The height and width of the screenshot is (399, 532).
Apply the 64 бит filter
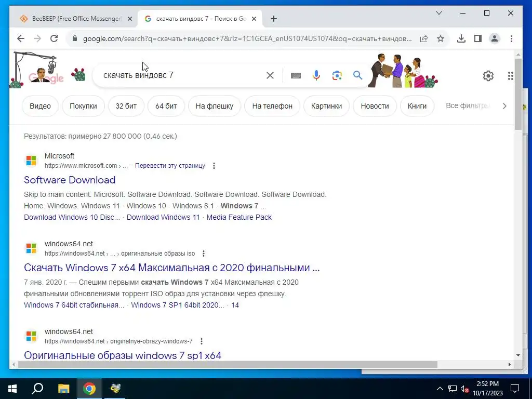point(166,106)
